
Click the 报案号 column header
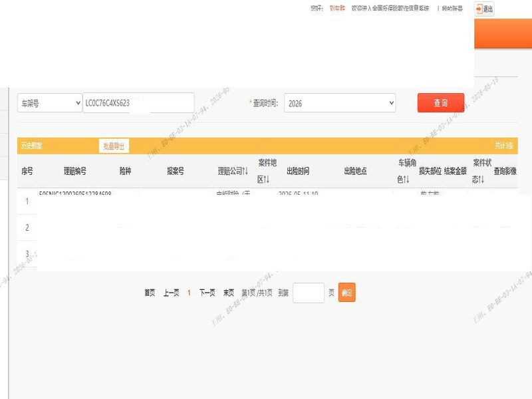(x=176, y=171)
